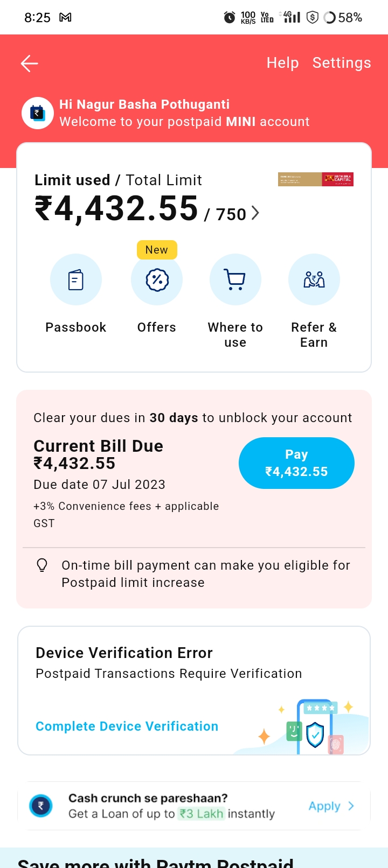Expand limit details chevron beside 750
Screen dimensions: 388x868
pos(255,213)
